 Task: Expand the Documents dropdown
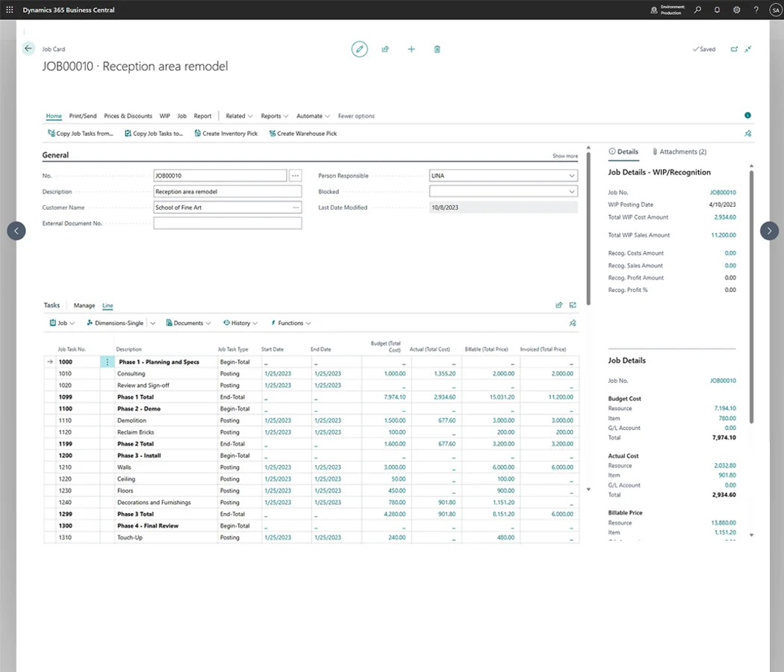click(x=188, y=323)
